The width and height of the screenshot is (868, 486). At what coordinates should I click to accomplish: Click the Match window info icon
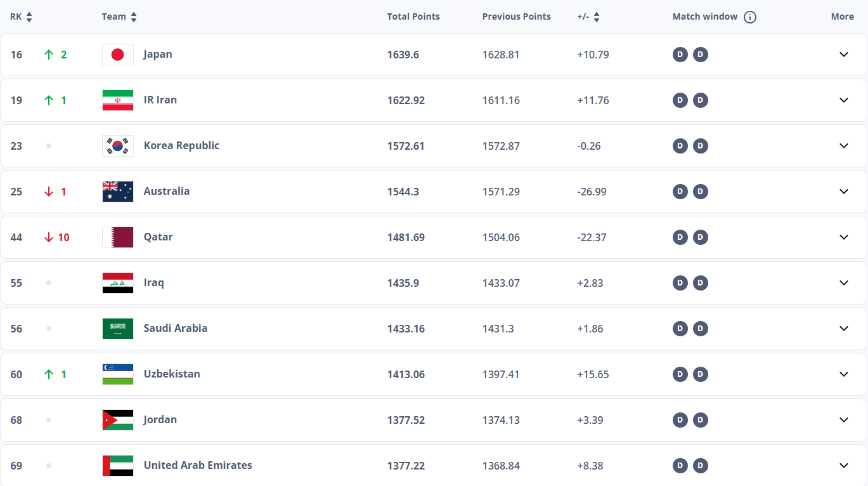pos(750,17)
